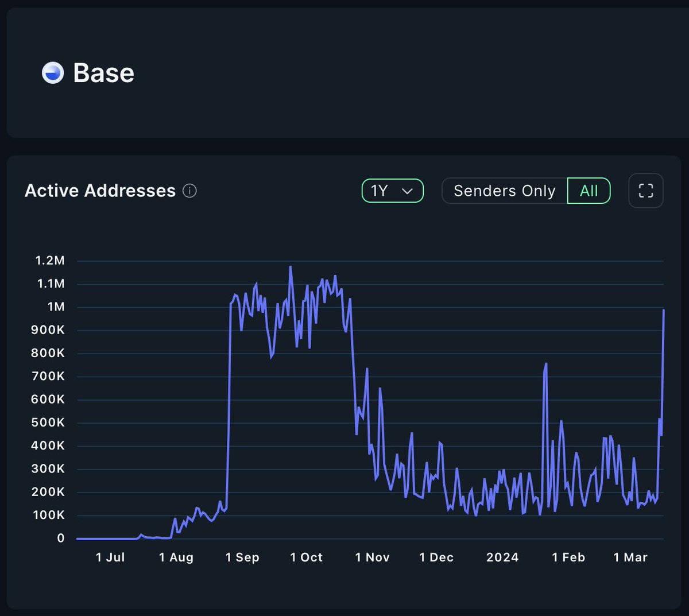Click the blue and white Base coin emblem
Image resolution: width=689 pixels, height=616 pixels.
point(52,72)
